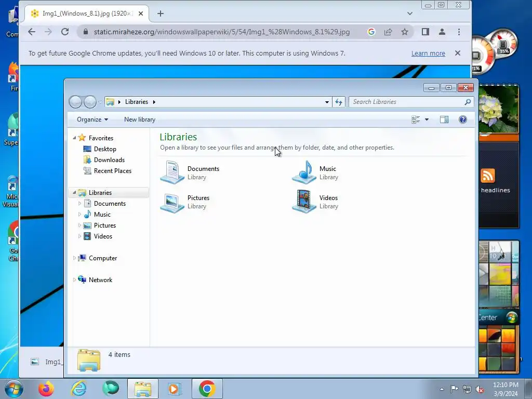Open Windows Media Player from taskbar

click(175, 389)
